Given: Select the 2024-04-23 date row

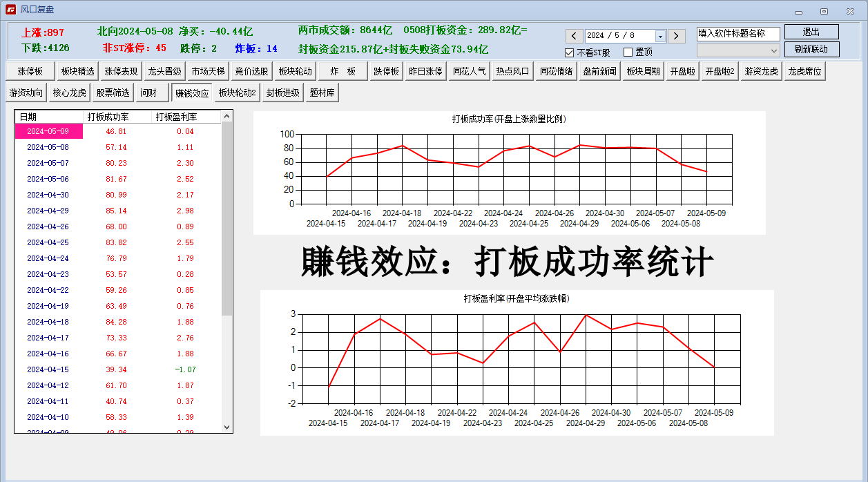Looking at the screenshot, I should coord(117,274).
